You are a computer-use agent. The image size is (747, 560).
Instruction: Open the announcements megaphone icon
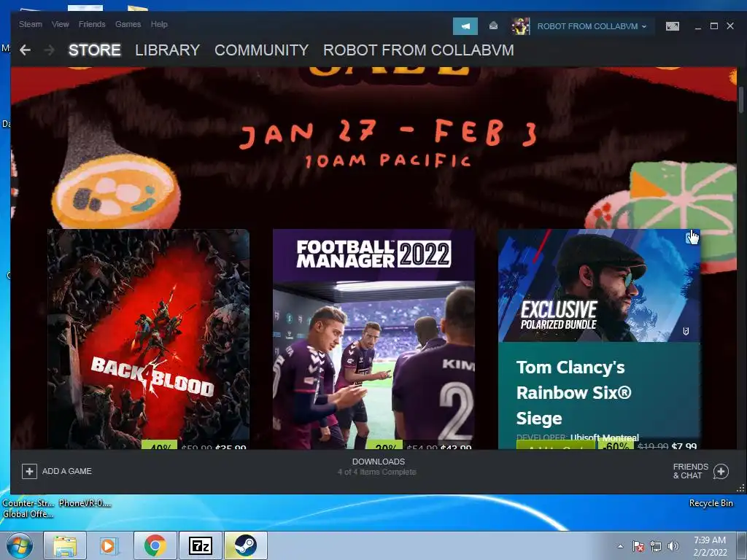465,26
